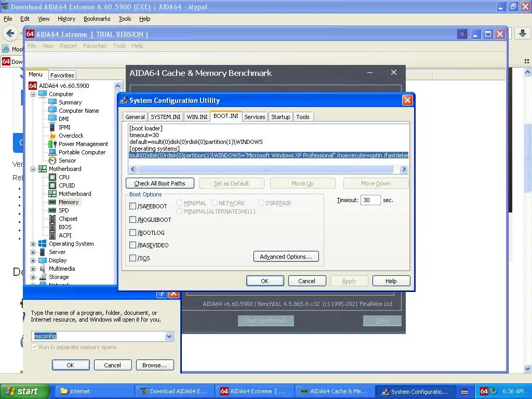Viewport: 532px width, 399px height.
Task: Enable the /SAFEBOOT checkbox
Action: (x=132, y=206)
